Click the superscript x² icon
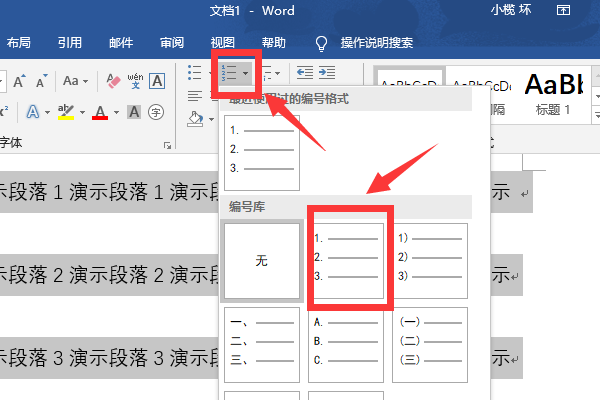 [x=4, y=112]
